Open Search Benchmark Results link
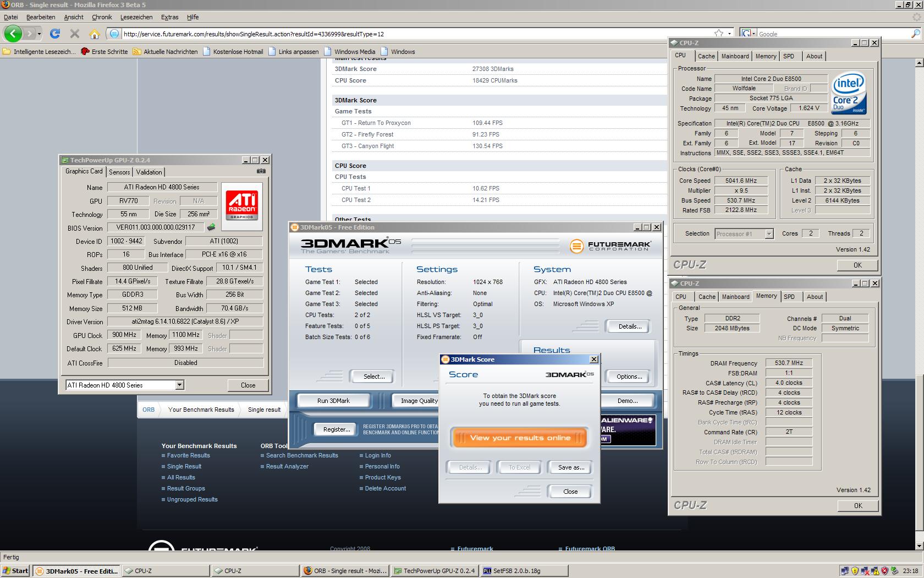This screenshot has height=578, width=924. coord(302,455)
